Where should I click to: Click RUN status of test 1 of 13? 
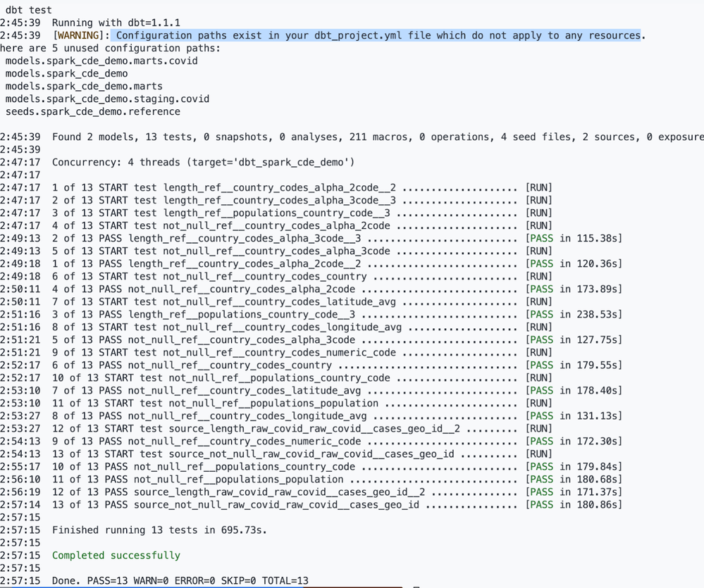[x=539, y=187]
